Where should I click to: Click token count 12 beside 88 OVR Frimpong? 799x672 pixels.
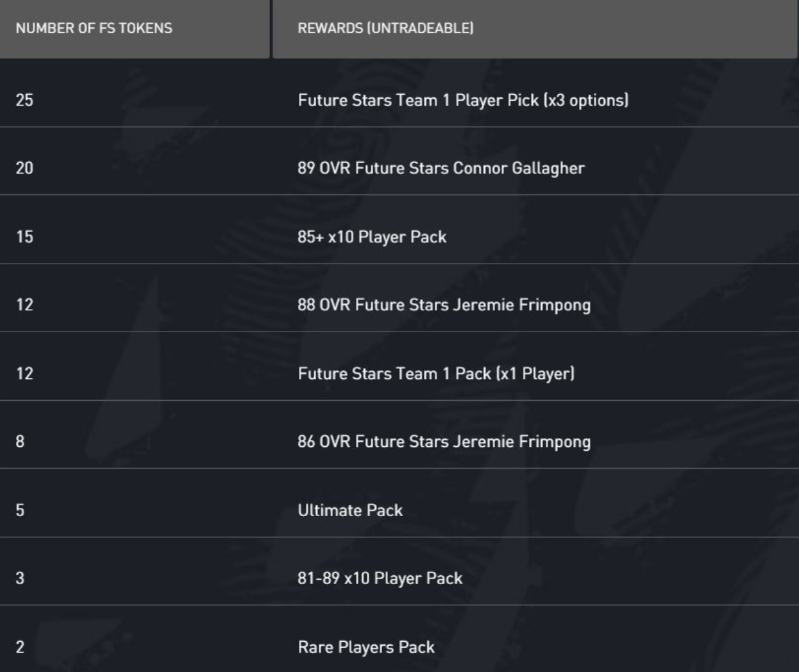pyautogui.click(x=24, y=305)
